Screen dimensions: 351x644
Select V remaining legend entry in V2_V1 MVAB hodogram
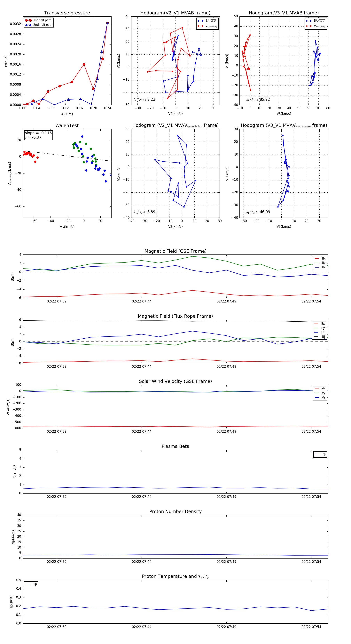[x=207, y=26]
